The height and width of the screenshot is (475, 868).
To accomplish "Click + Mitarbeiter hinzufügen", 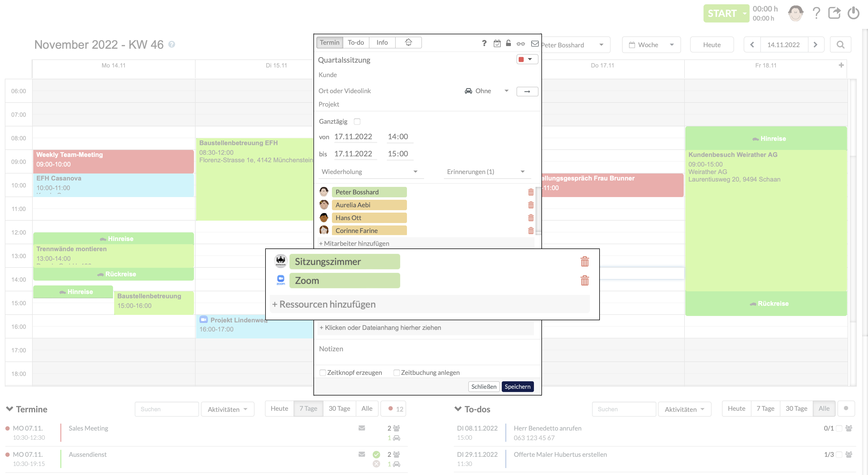I will point(426,243).
